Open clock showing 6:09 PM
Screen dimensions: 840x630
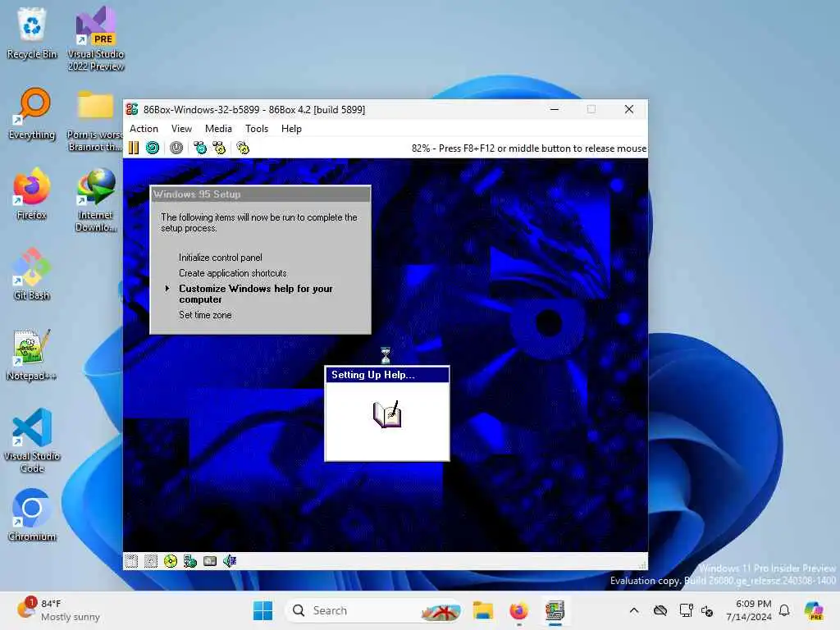748,610
